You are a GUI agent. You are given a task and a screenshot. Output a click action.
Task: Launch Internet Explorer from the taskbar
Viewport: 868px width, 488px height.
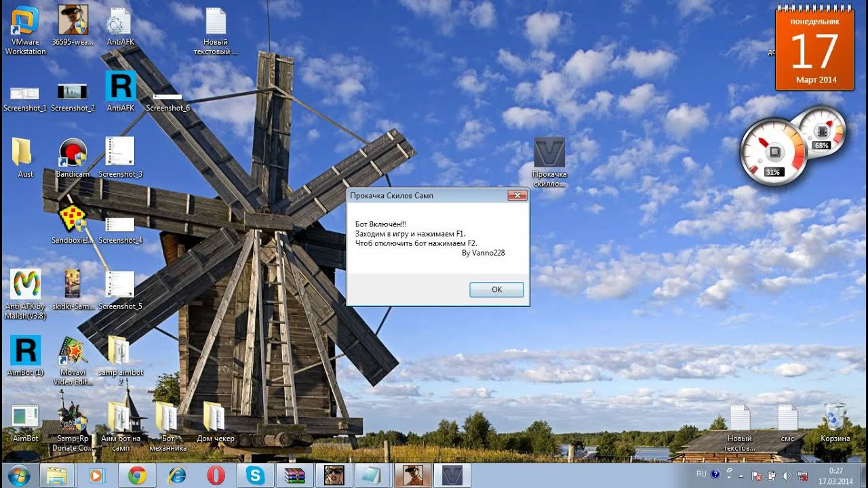click(x=176, y=475)
